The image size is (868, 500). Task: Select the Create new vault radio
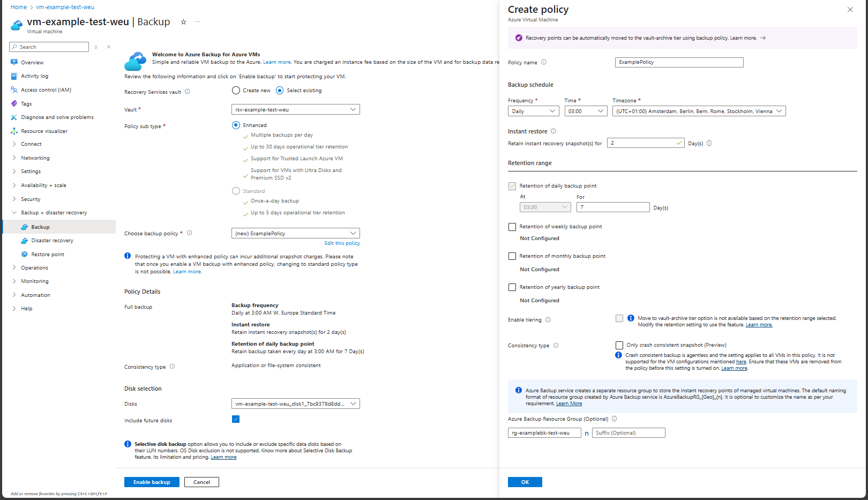click(236, 91)
